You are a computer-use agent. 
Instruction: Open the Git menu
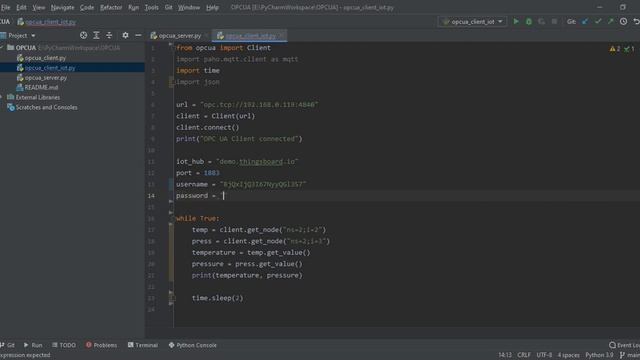pyautogui.click(x=168, y=7)
